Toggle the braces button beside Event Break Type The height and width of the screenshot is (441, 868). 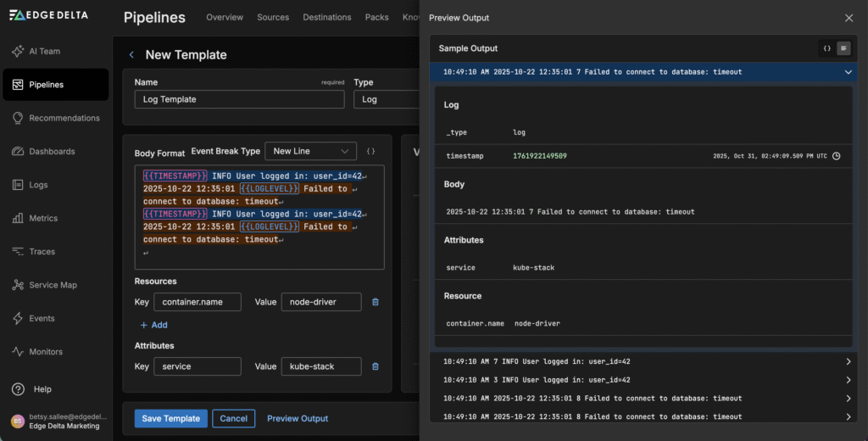click(x=371, y=151)
